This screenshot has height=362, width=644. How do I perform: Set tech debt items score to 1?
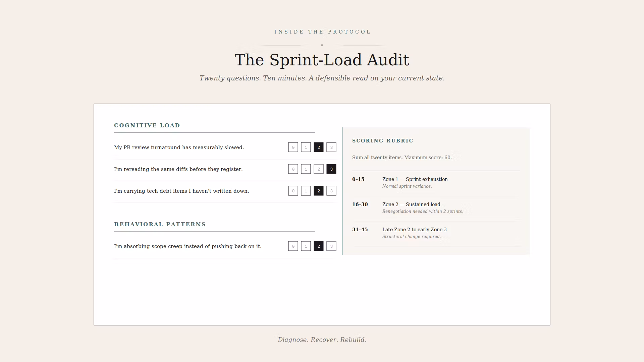click(x=306, y=191)
